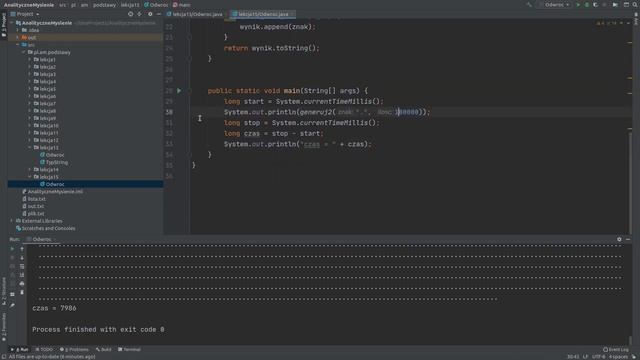Open the Build tool window

[x=104, y=349]
